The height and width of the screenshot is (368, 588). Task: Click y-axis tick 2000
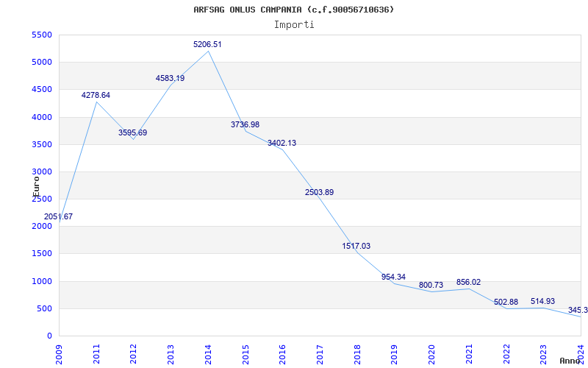[42, 227]
